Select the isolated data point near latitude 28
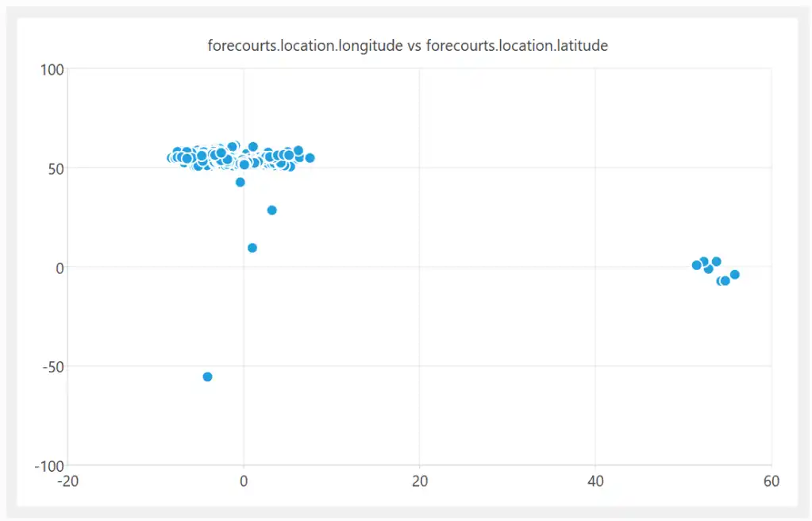 coord(271,210)
